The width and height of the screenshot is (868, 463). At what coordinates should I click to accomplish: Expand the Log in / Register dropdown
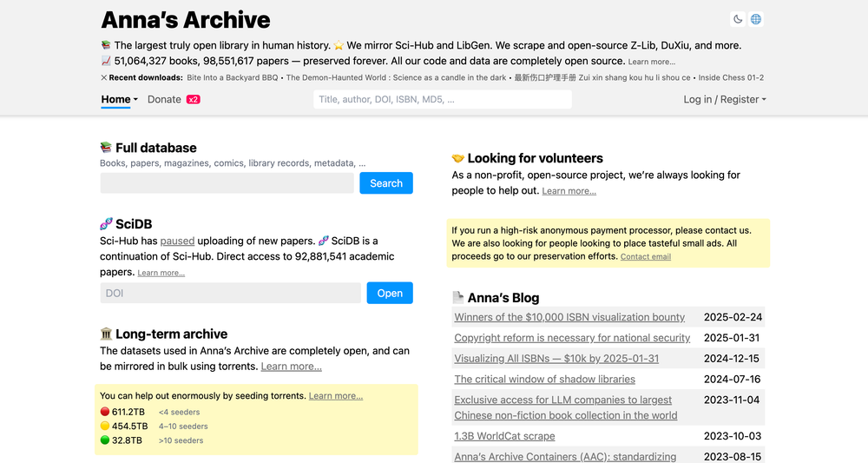click(x=725, y=100)
